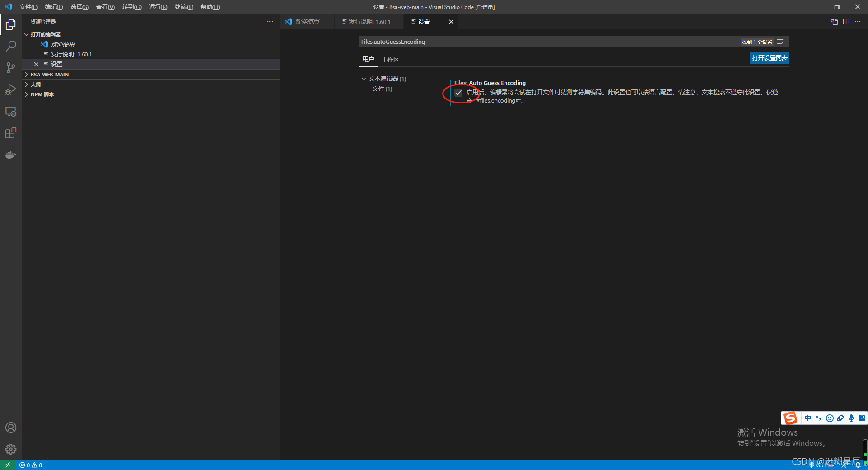Open the Source Control view
The height and width of the screenshot is (470, 868).
pyautogui.click(x=11, y=68)
